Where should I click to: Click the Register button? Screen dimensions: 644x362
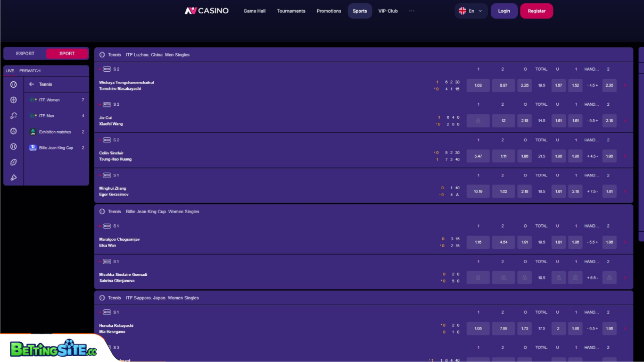[x=536, y=11]
